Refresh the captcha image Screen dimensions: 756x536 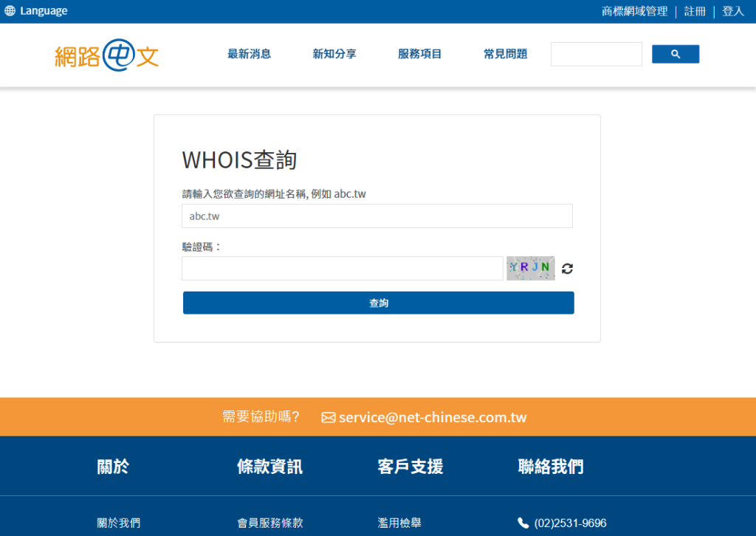(x=567, y=269)
